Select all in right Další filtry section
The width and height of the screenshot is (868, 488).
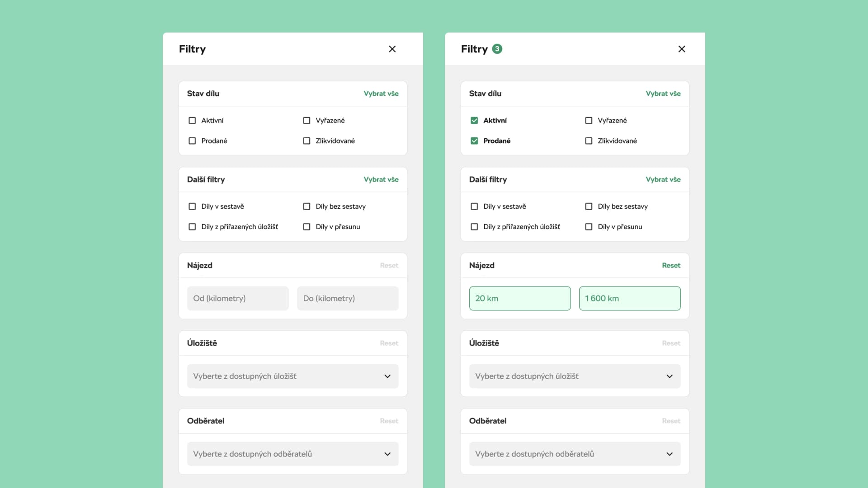point(663,179)
